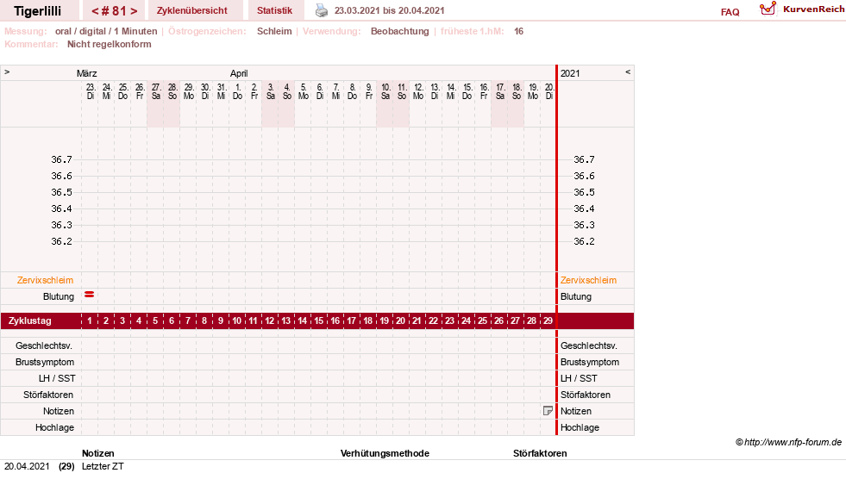Click the Störfaktoren heading in notes table
Image resolution: width=846 pixels, height=504 pixels.
[x=540, y=453]
